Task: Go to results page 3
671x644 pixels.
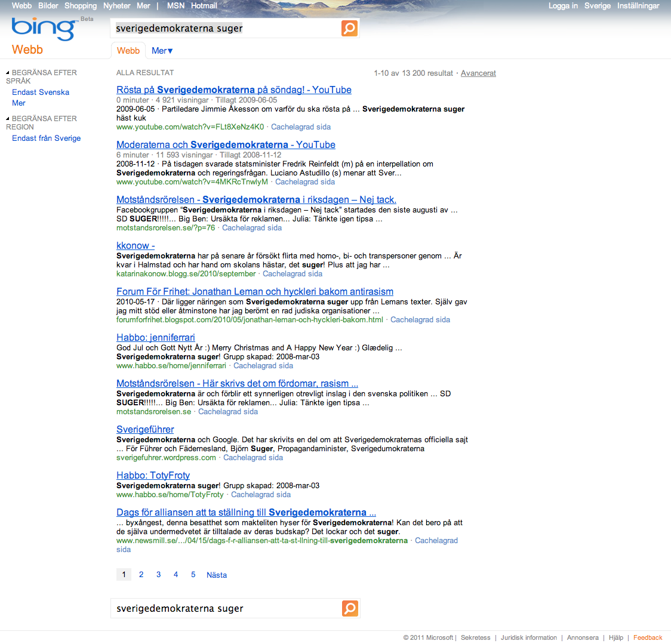Action: [158, 575]
